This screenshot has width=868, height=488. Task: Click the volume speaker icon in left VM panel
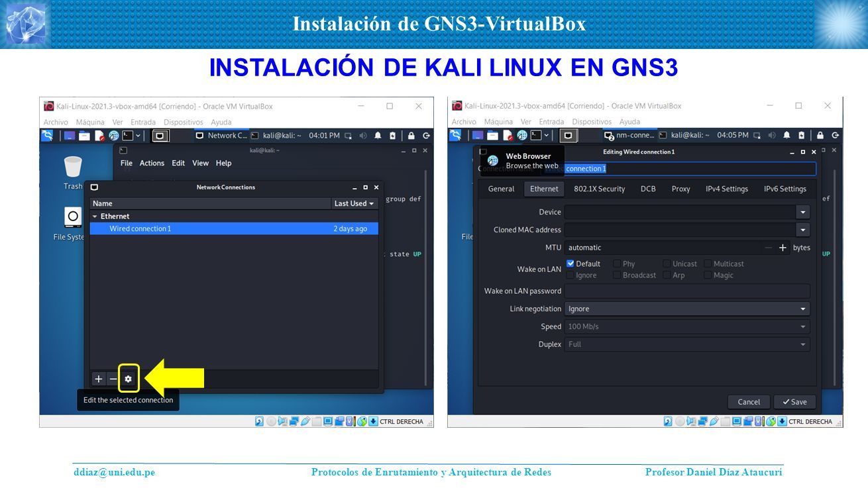(363, 135)
